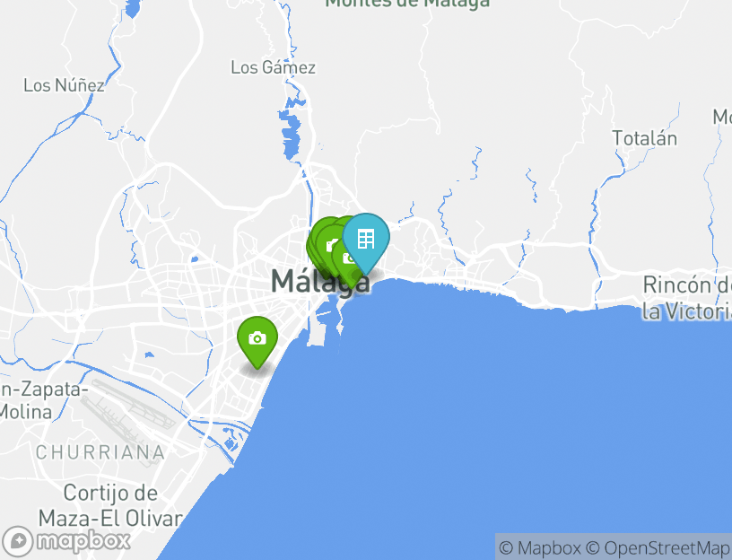Select the Cortijo de Maza-El Olivar label
732x560 pixels.
pos(110,506)
